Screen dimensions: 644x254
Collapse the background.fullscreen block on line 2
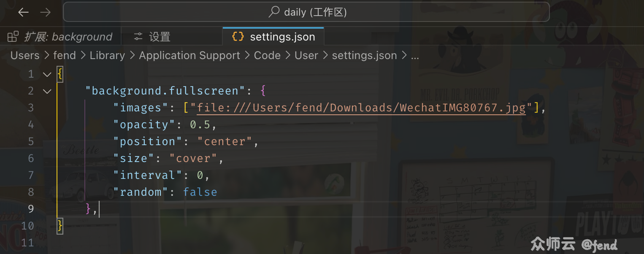(x=47, y=91)
